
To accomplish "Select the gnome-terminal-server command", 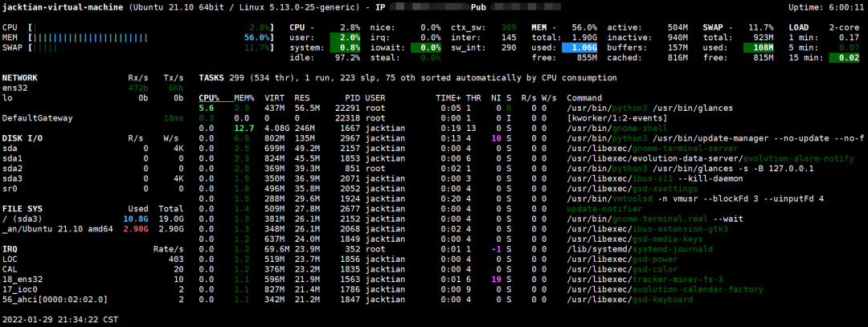I will (x=652, y=149).
